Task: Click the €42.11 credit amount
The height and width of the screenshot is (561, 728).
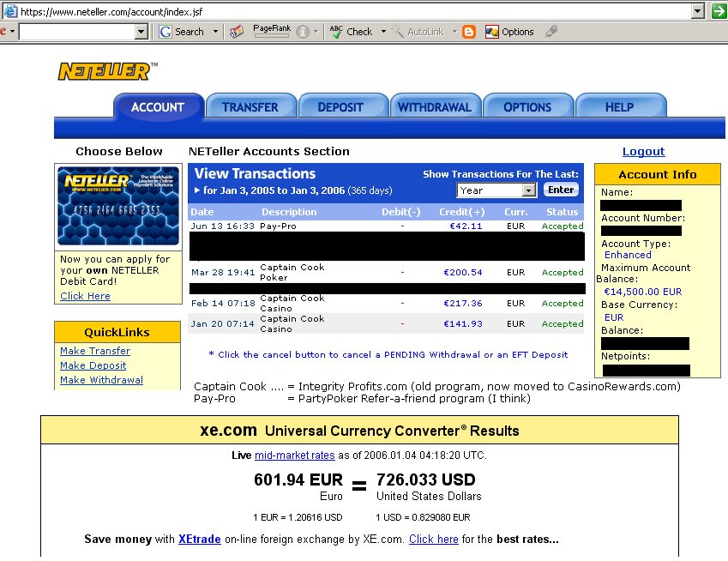Action: tap(466, 226)
